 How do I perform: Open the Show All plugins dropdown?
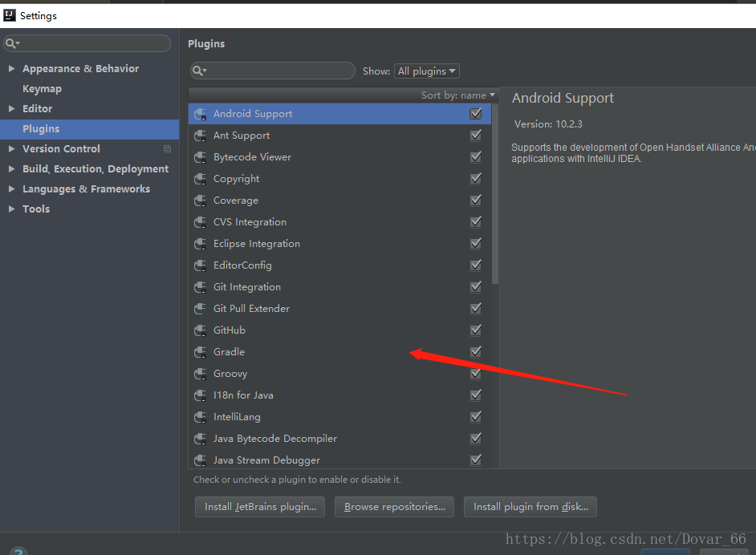[427, 71]
